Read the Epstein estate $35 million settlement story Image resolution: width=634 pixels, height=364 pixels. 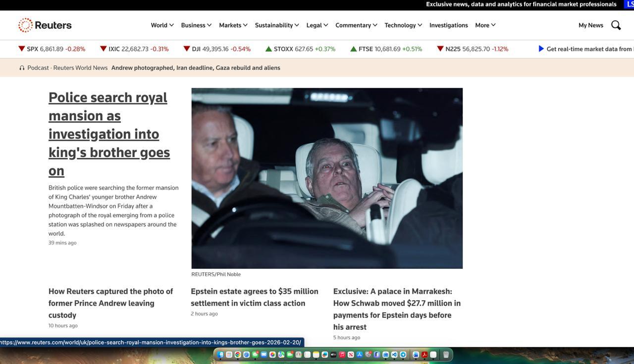(254, 297)
